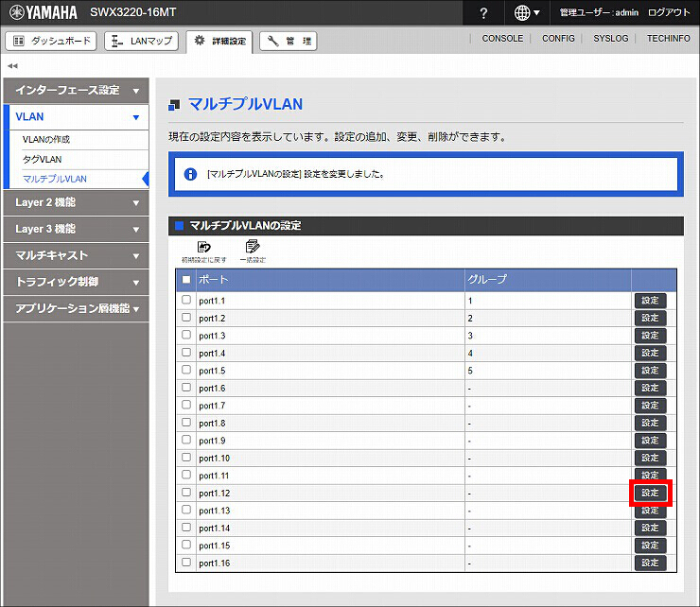Check the port1.6 checkbox
The height and width of the screenshot is (607, 700).
coord(186,388)
